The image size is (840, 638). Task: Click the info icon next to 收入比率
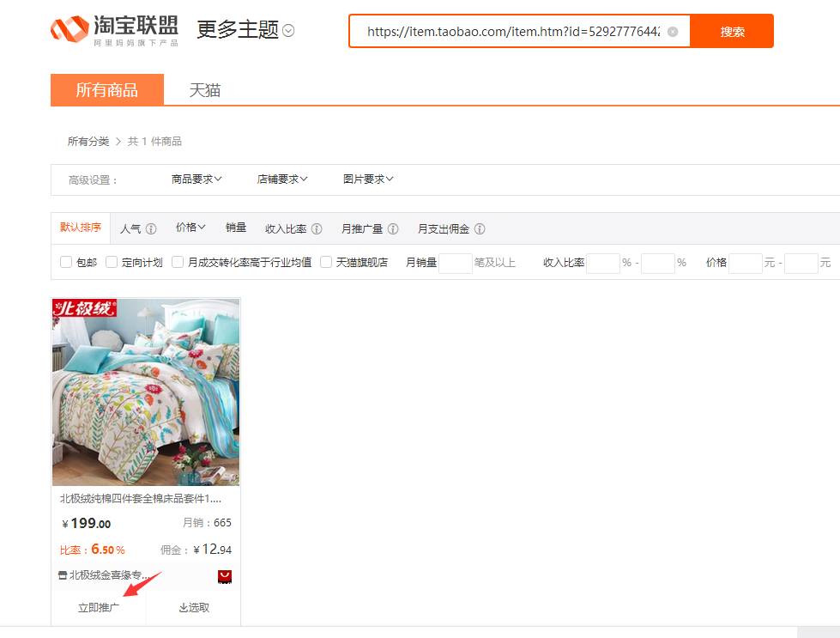click(317, 229)
